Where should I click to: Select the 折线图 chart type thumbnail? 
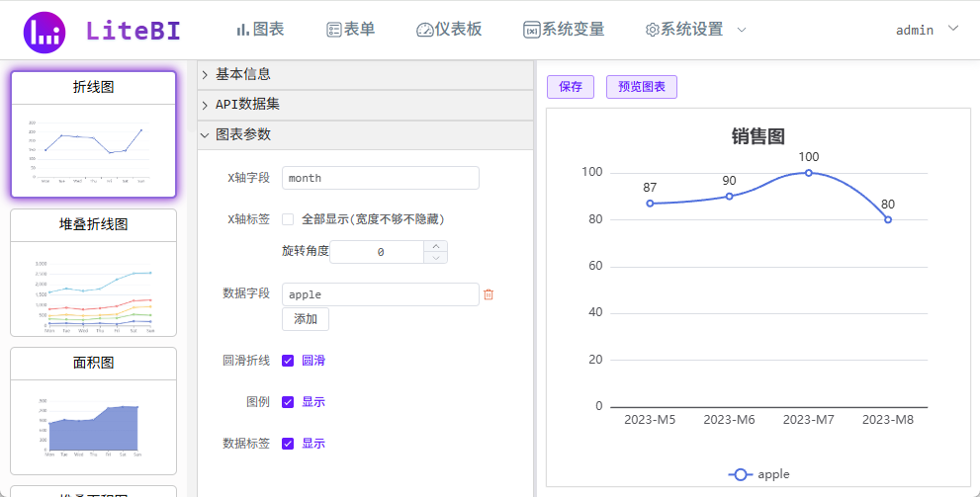[x=94, y=134]
